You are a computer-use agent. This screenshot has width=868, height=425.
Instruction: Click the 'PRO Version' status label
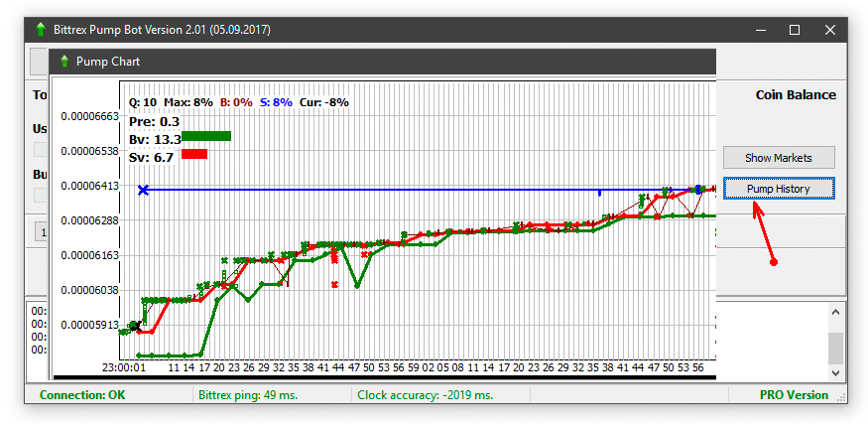click(794, 395)
